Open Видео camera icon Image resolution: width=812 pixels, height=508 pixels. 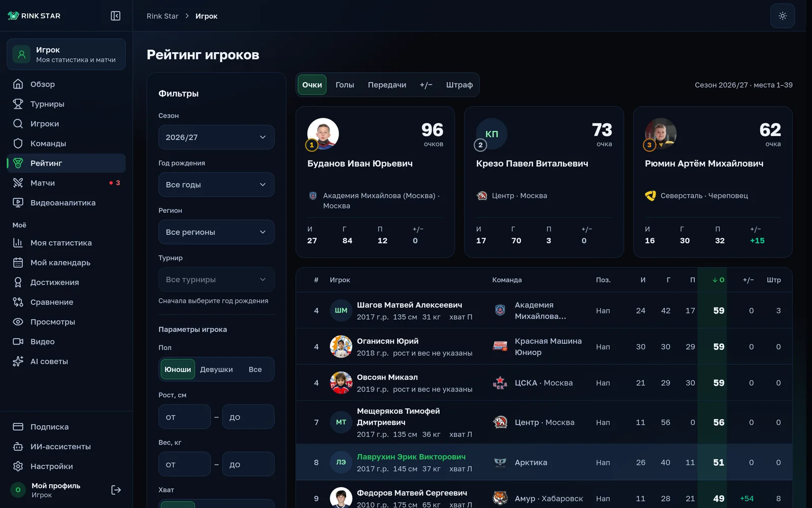(x=18, y=342)
